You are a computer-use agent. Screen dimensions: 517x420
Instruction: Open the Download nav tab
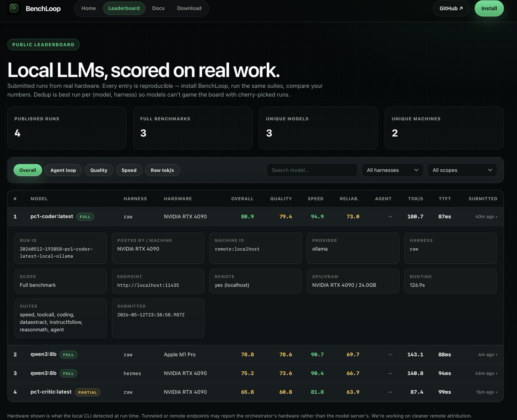point(189,8)
